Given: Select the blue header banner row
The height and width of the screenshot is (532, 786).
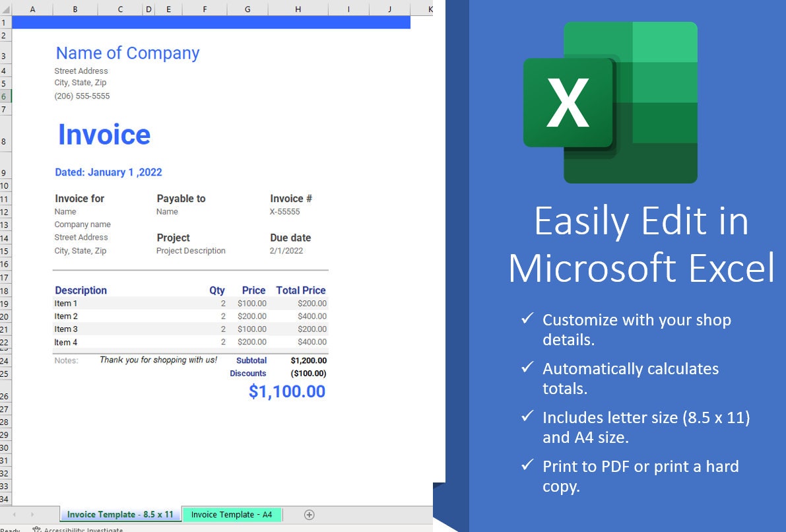Looking at the screenshot, I should 211,22.
